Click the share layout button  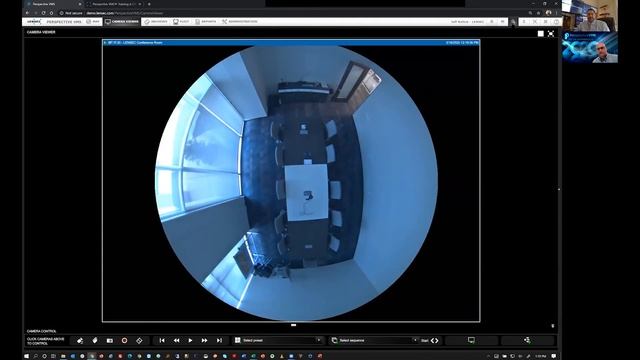tap(527, 340)
